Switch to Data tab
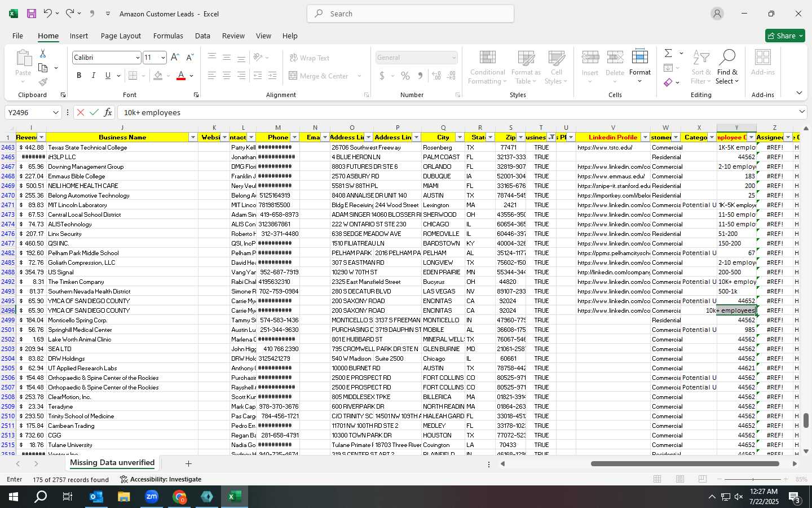The width and height of the screenshot is (812, 508). pos(202,36)
